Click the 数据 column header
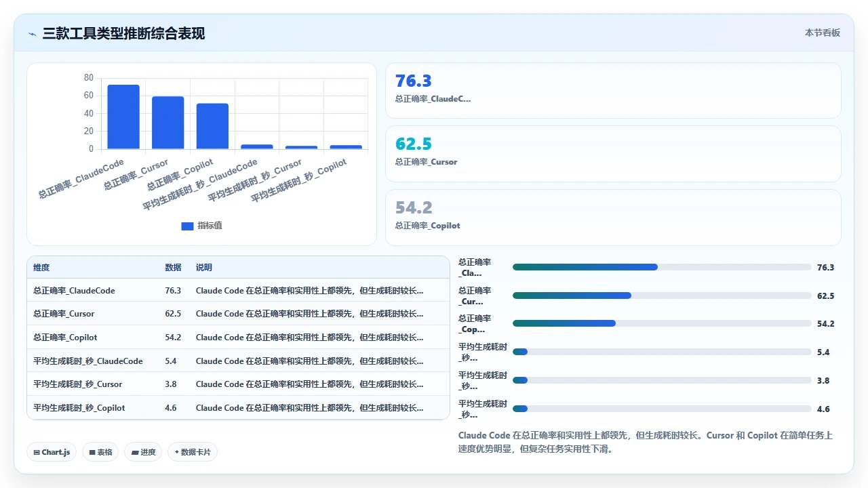The height and width of the screenshot is (488, 868). click(173, 268)
